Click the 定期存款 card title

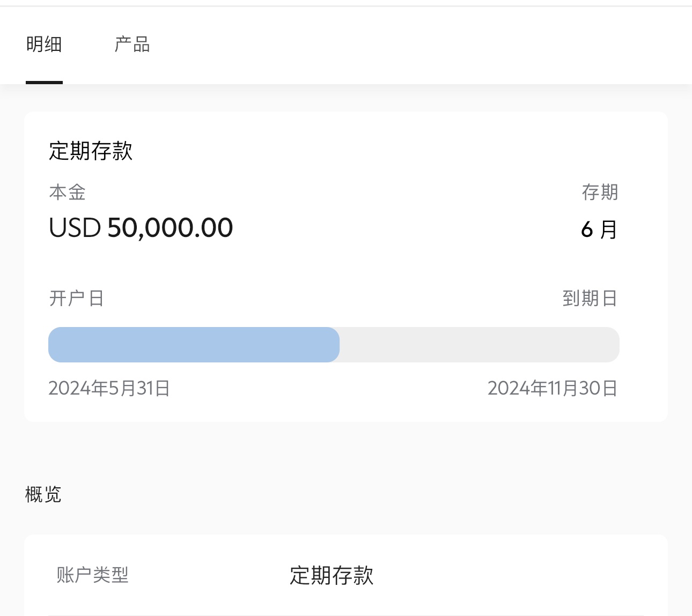pyautogui.click(x=91, y=151)
